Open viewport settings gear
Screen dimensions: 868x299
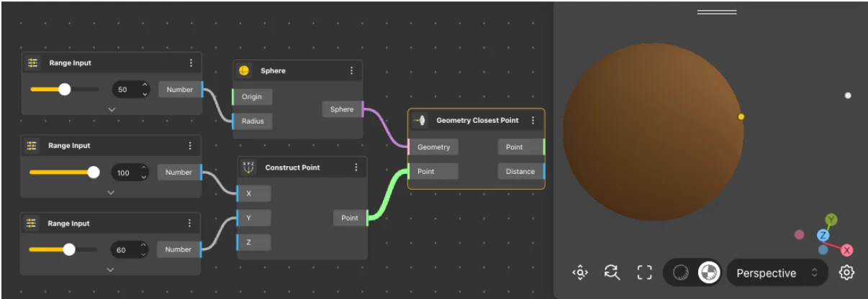point(846,272)
